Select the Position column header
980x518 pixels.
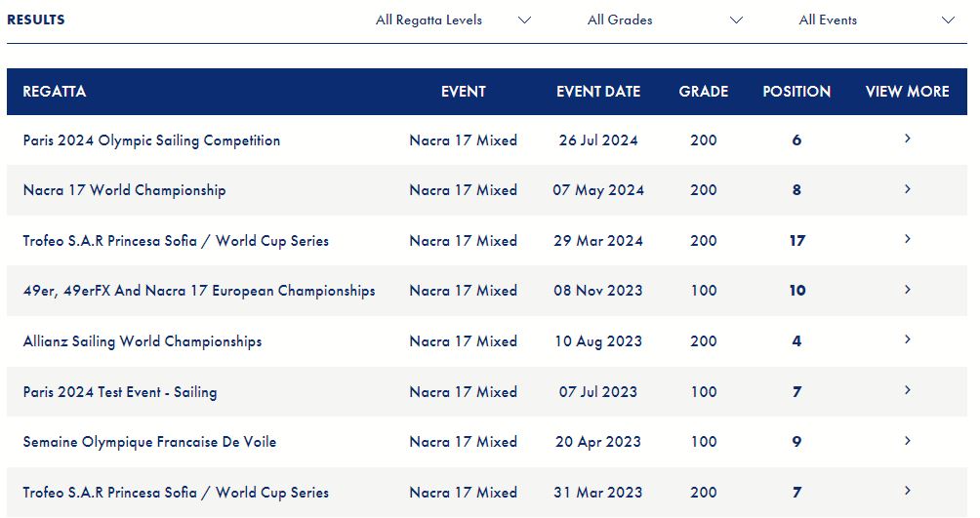[x=796, y=92]
